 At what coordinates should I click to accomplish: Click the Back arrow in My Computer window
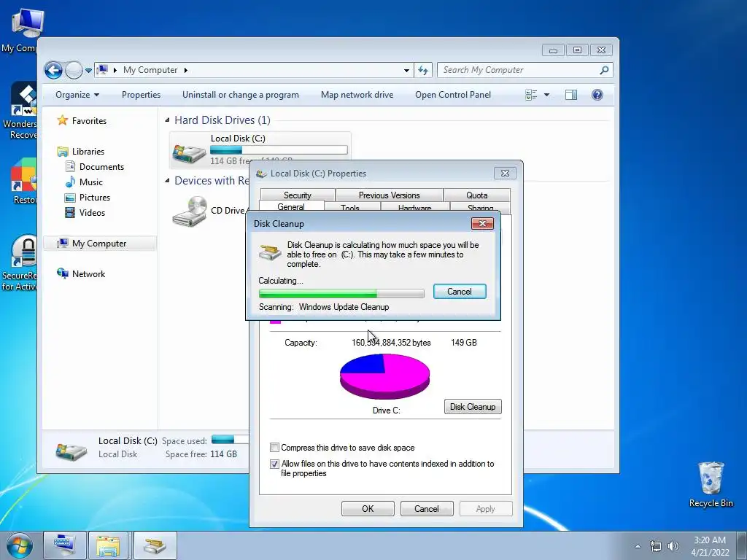pos(53,71)
